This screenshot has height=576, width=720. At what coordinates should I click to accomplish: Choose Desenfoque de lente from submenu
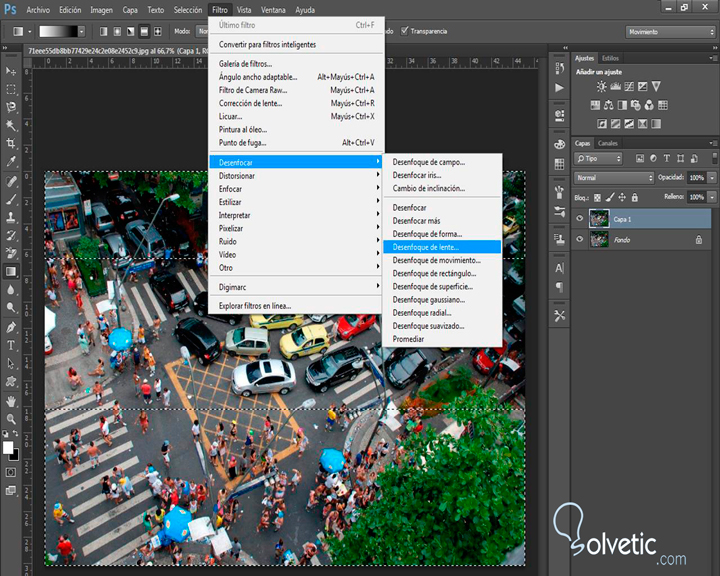[427, 246]
